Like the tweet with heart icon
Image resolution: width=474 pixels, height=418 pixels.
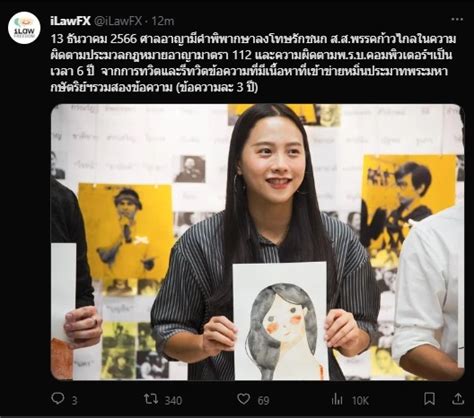click(x=243, y=399)
